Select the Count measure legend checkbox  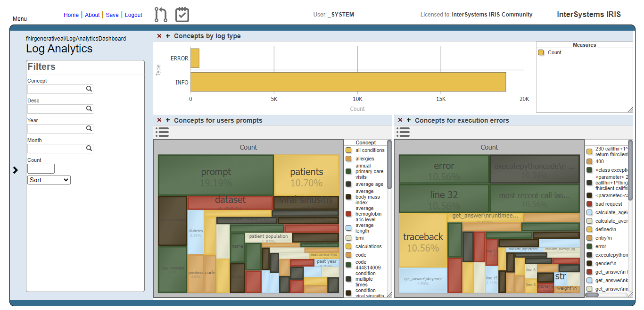[x=542, y=52]
